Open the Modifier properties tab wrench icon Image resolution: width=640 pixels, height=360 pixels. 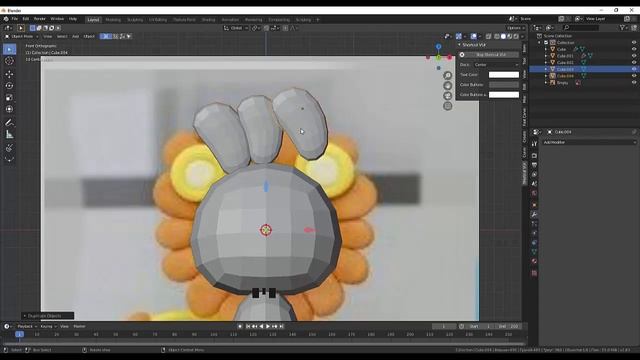[x=534, y=215]
